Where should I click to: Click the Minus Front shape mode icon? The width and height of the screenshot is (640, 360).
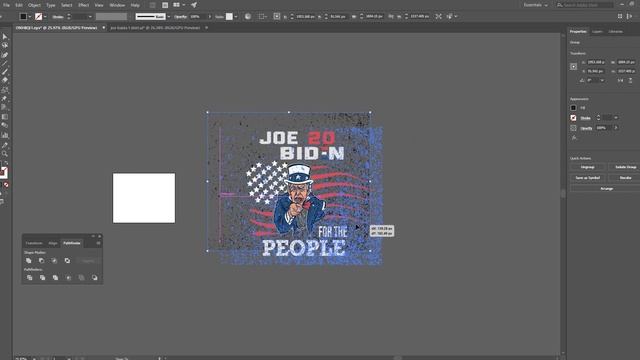42,260
